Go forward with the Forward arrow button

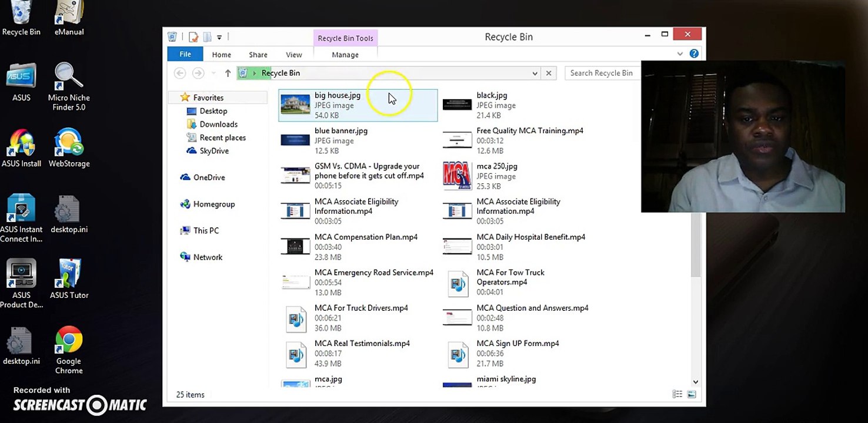click(198, 73)
